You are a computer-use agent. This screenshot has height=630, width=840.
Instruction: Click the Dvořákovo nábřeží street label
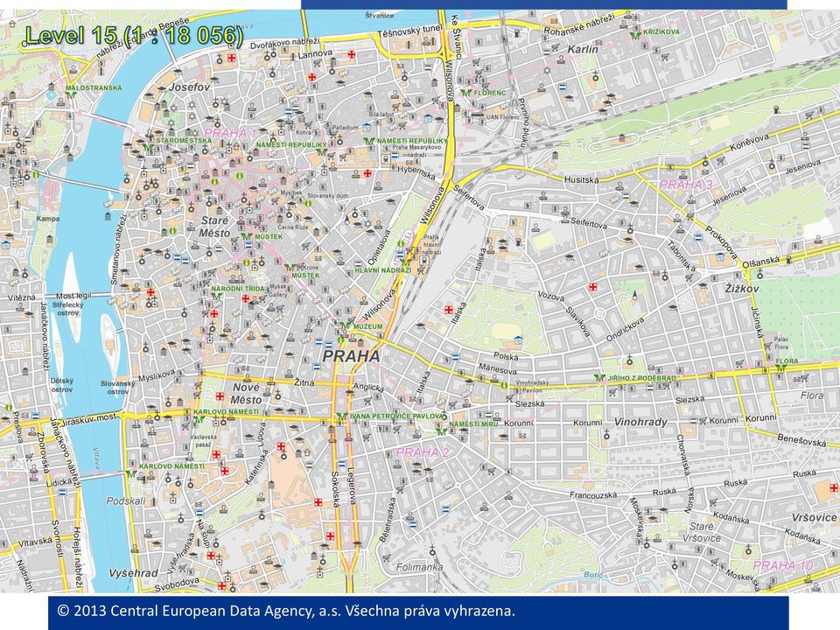[x=285, y=42]
